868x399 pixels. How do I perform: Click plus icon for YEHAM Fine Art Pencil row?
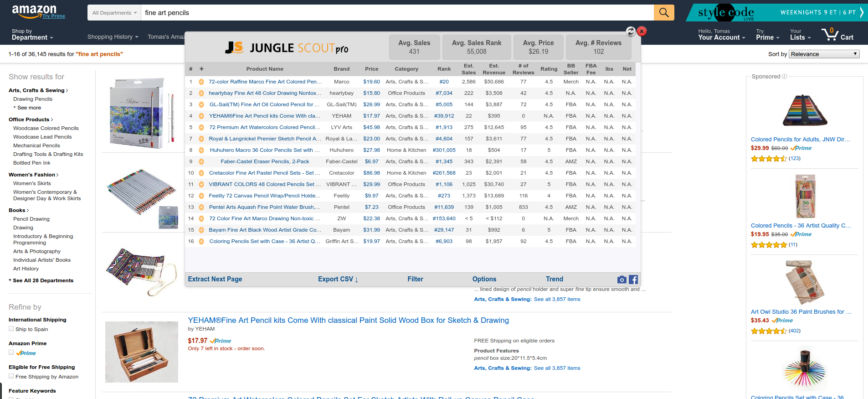click(x=201, y=116)
